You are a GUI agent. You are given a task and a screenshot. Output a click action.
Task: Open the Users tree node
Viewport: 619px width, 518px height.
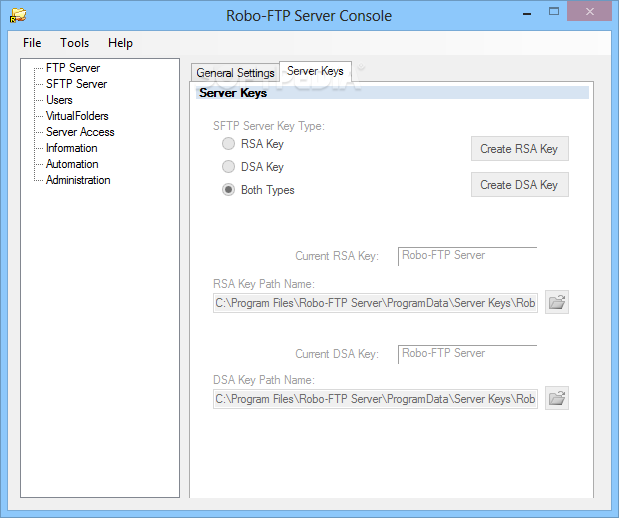tap(59, 100)
